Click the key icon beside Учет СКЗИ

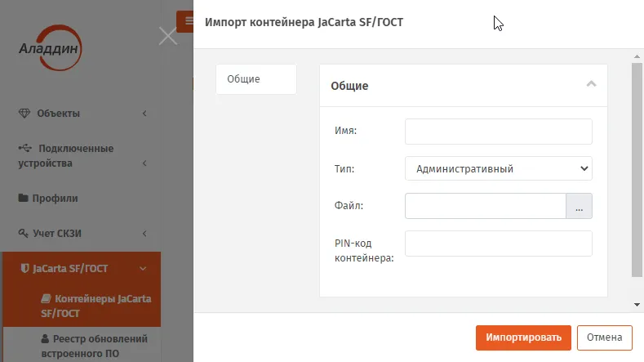23,233
